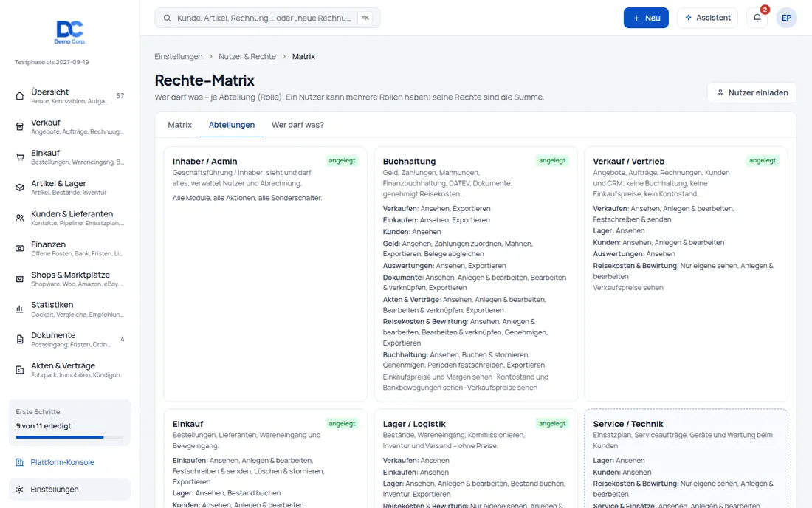Open the 'Wer darf was?' tab
Screen dimensions: 812x508
pyautogui.click(x=297, y=125)
